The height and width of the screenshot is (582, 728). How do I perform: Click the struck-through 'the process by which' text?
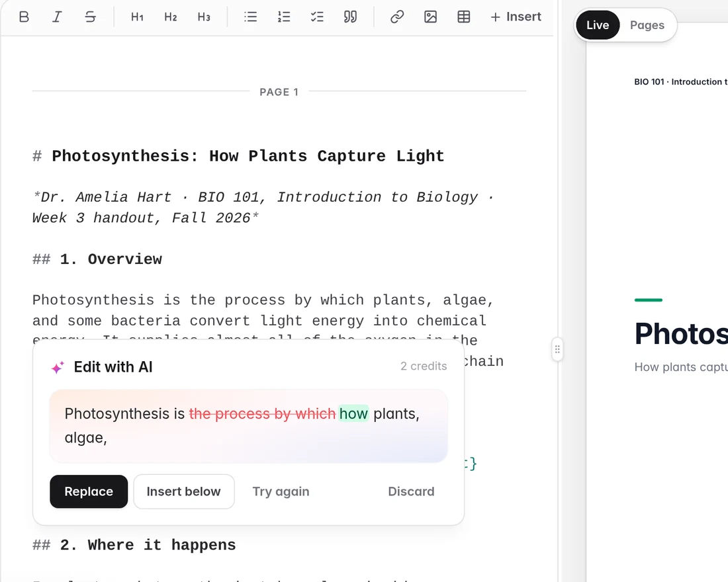click(x=262, y=413)
